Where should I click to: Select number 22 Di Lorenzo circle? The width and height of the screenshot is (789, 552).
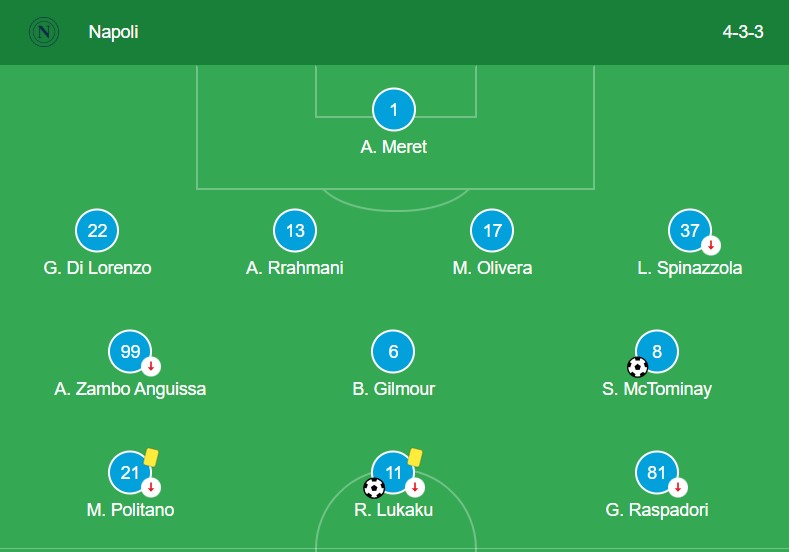tap(97, 230)
